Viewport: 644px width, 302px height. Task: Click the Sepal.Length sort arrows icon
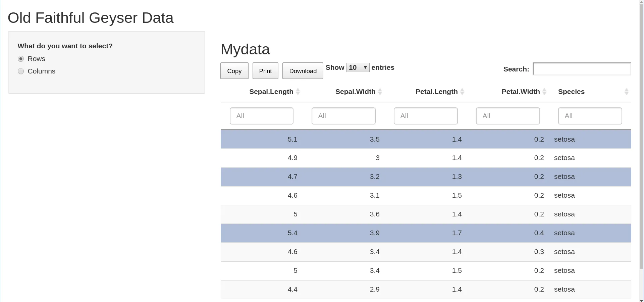tap(298, 92)
